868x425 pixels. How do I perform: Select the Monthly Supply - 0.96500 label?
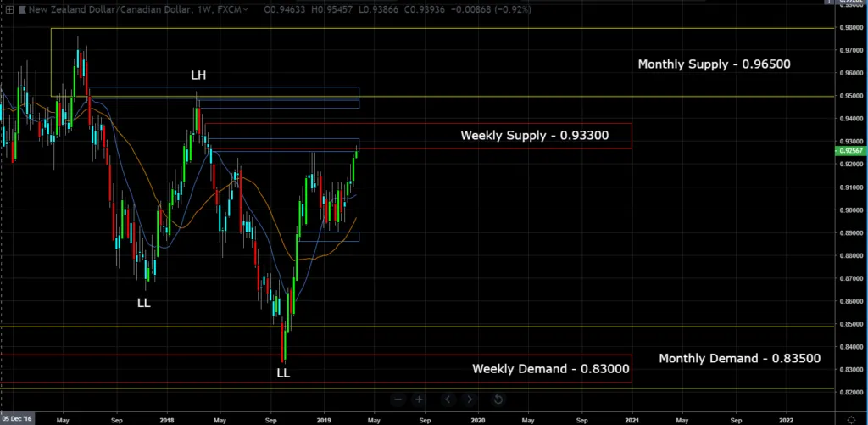714,64
